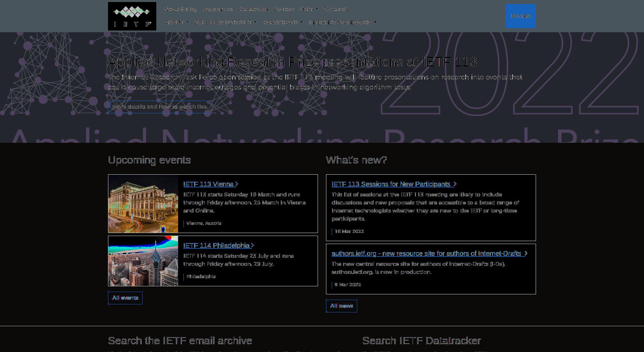The width and height of the screenshot is (644, 352).
Task: Expand the PARTICIPATE menu
Action: (283, 22)
